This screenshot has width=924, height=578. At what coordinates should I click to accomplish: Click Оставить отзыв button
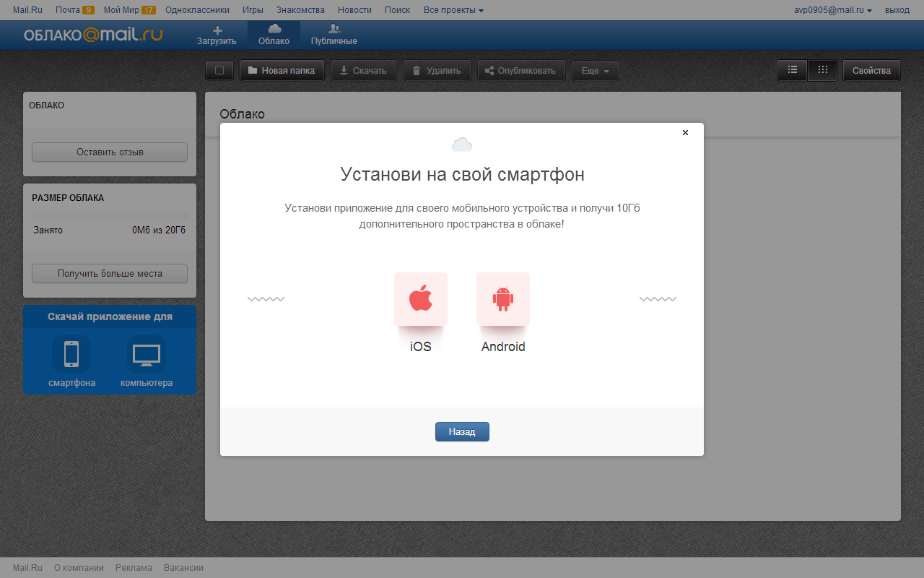(x=110, y=152)
